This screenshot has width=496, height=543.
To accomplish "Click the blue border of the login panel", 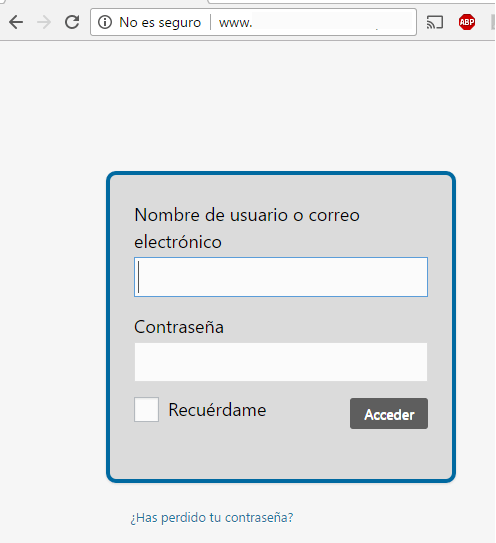I will [x=281, y=173].
